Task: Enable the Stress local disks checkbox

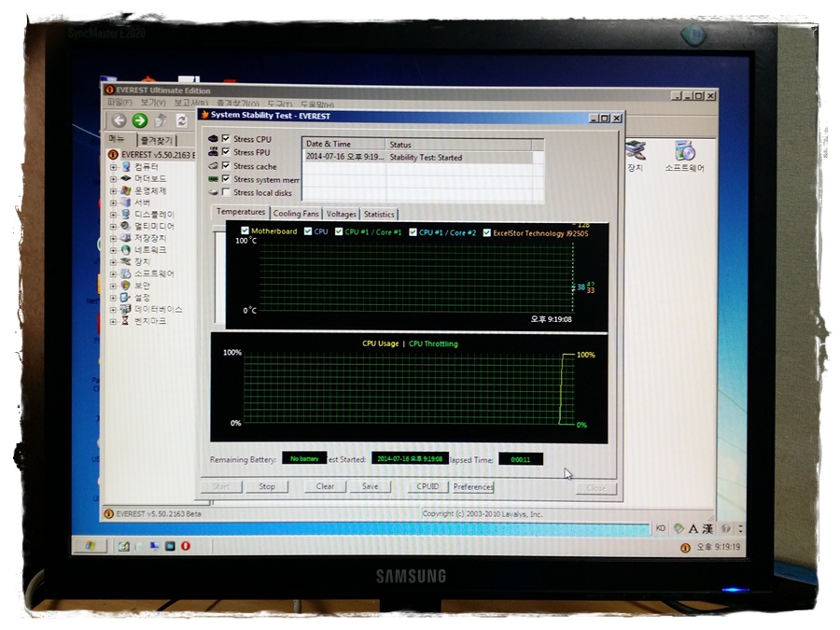Action: pyautogui.click(x=226, y=191)
